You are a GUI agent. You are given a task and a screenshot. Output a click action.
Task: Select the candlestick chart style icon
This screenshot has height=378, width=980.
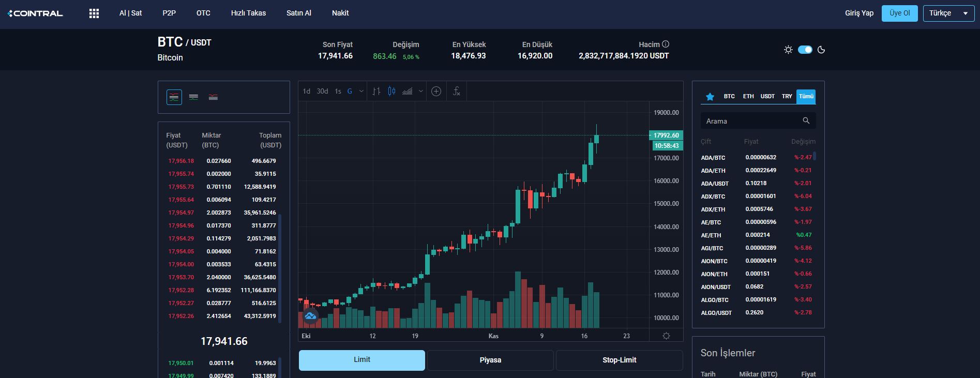pyautogui.click(x=391, y=91)
